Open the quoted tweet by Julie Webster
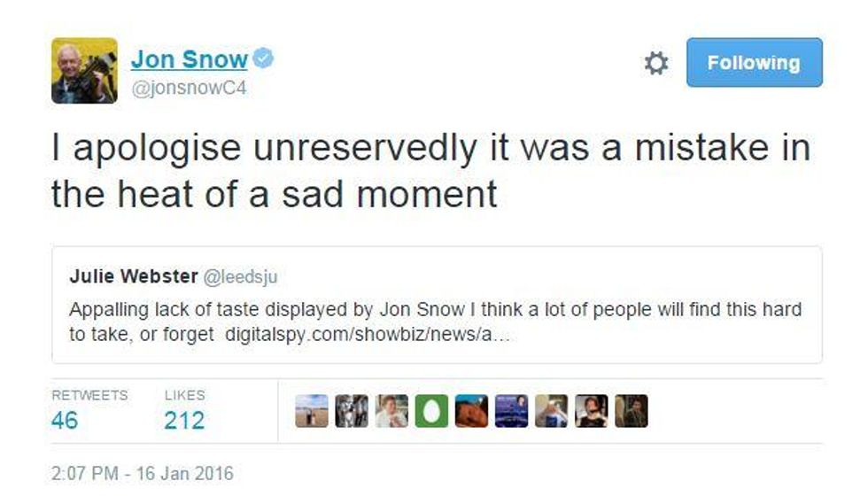Viewport: 868px width, 496px height. [437, 305]
